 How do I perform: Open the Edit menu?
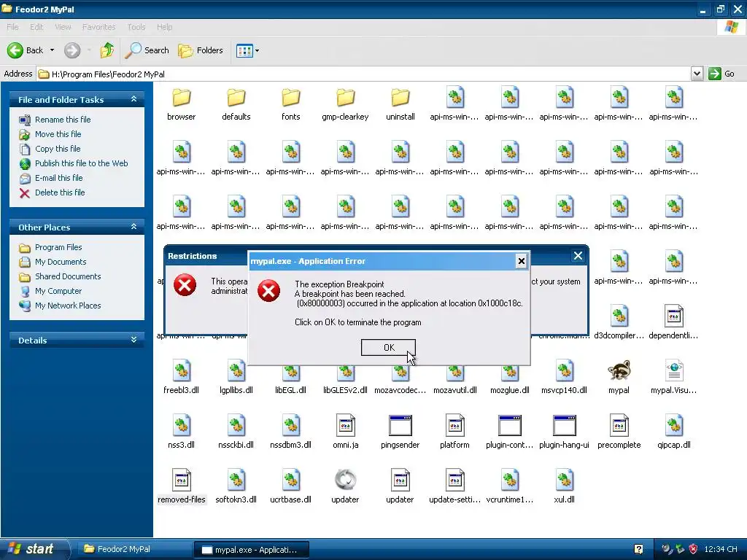[x=36, y=27]
